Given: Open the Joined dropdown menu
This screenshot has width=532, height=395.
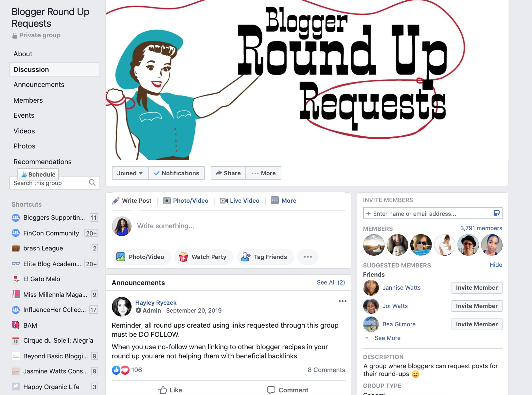Looking at the screenshot, I should coord(130,173).
